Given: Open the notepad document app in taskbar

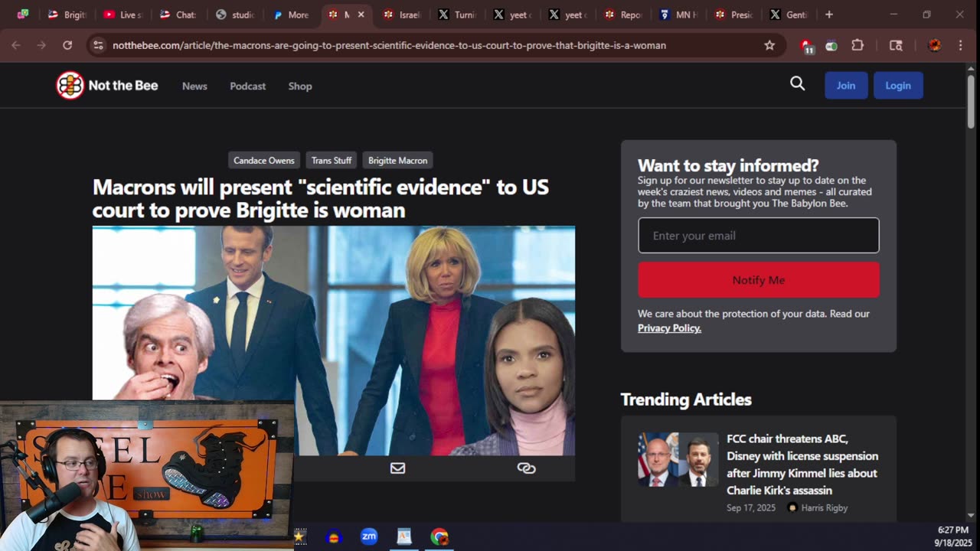Looking at the screenshot, I should click(x=404, y=536).
